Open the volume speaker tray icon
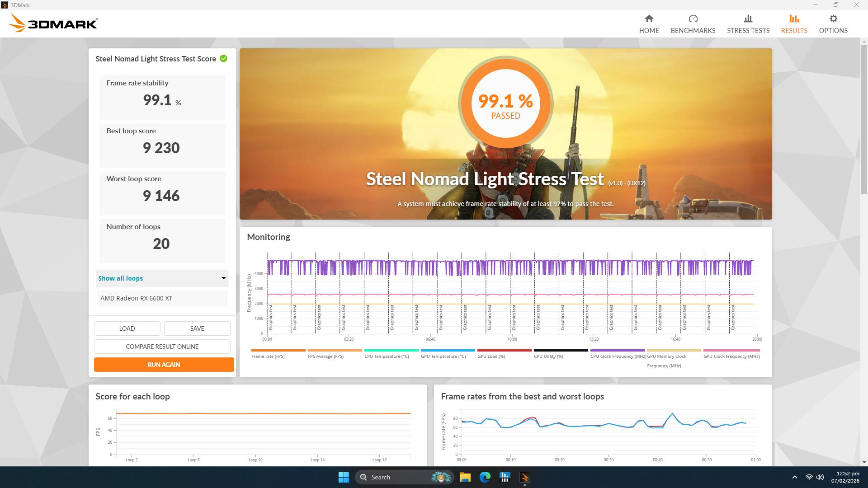The image size is (868, 488). [x=820, y=477]
